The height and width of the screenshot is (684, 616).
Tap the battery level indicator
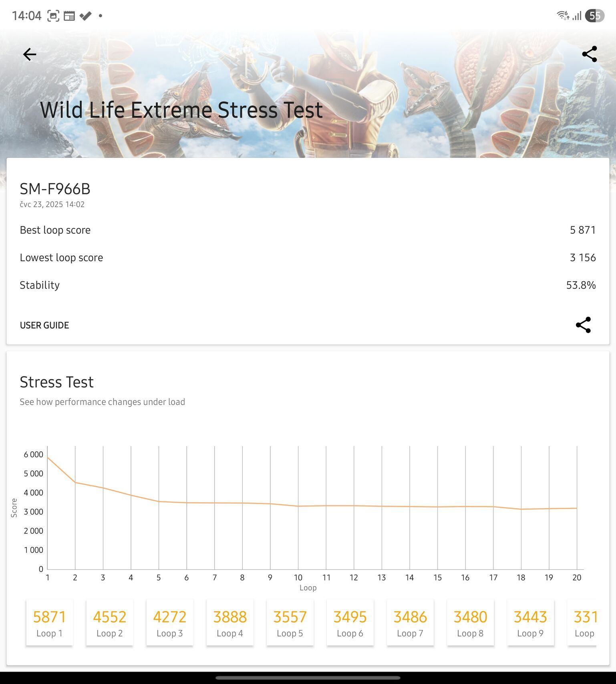[594, 16]
